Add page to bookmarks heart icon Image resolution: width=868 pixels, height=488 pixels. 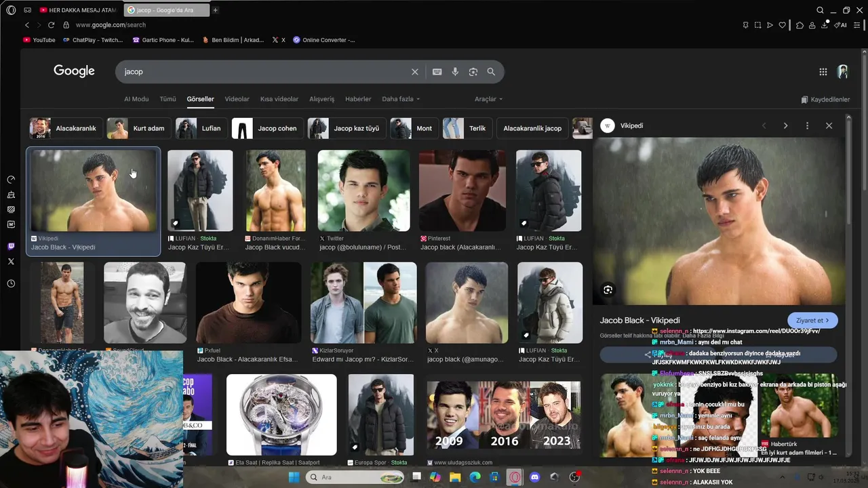pos(782,25)
